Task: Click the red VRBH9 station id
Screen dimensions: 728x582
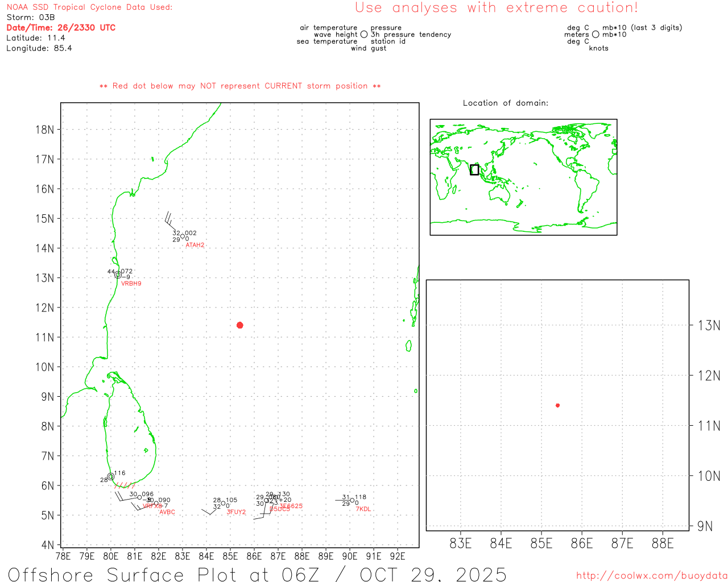Action: click(131, 284)
